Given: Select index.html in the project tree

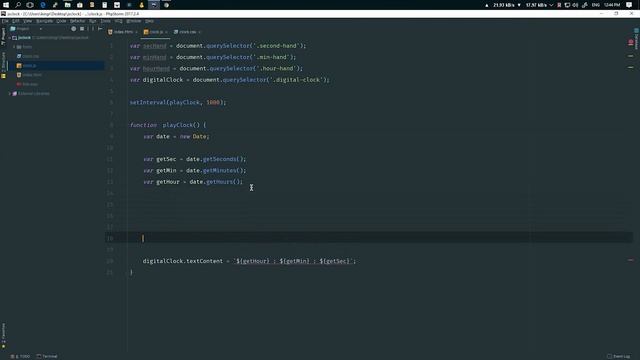Looking at the screenshot, I should (x=29, y=75).
